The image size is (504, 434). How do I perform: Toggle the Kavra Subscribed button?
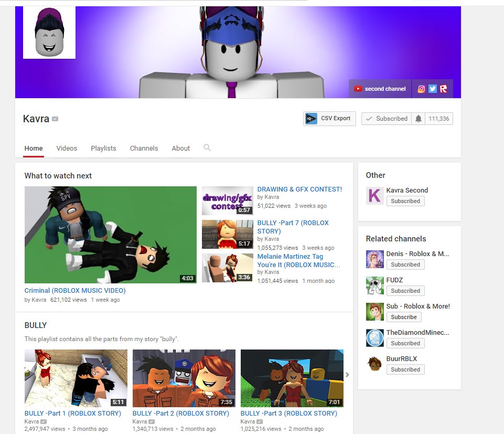tap(387, 119)
